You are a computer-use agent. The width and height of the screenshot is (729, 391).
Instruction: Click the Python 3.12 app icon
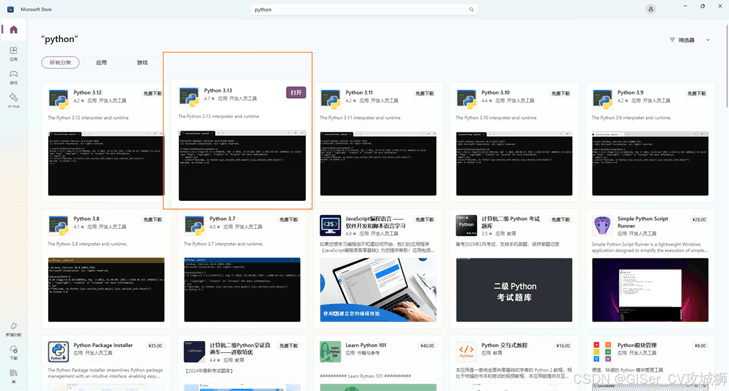pos(59,99)
